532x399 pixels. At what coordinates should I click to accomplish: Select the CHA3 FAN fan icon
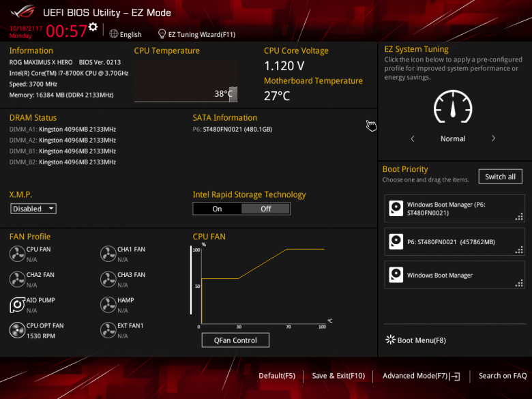pos(108,279)
